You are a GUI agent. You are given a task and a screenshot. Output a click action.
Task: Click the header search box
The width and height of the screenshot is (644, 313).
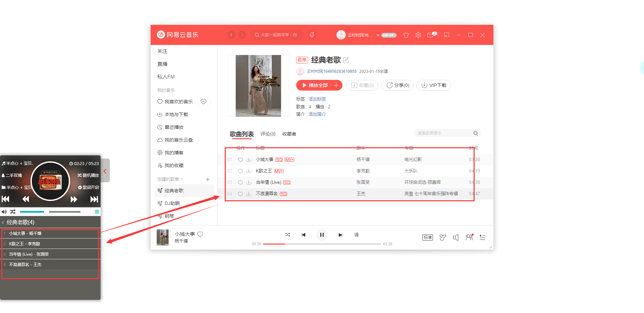point(277,35)
